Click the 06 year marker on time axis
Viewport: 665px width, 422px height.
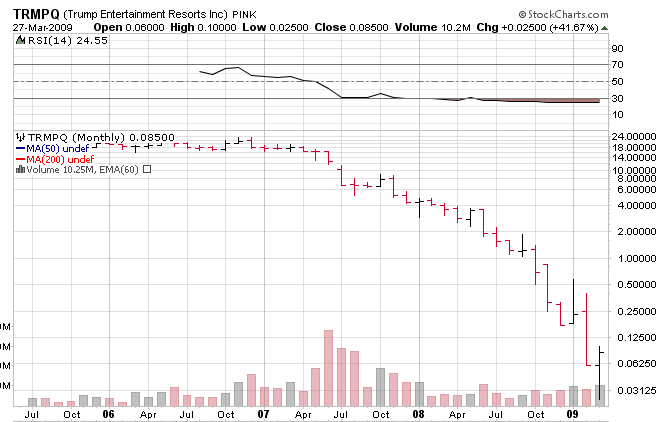[x=110, y=412]
